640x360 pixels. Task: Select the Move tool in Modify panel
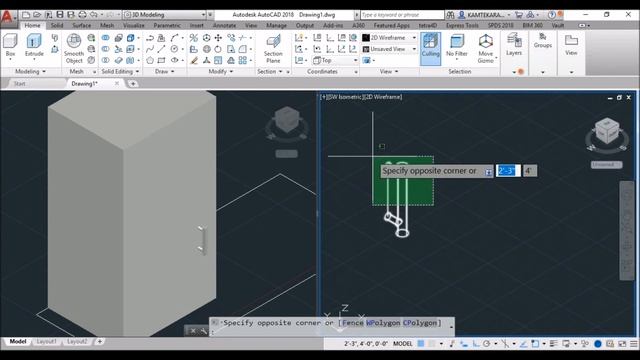point(218,38)
